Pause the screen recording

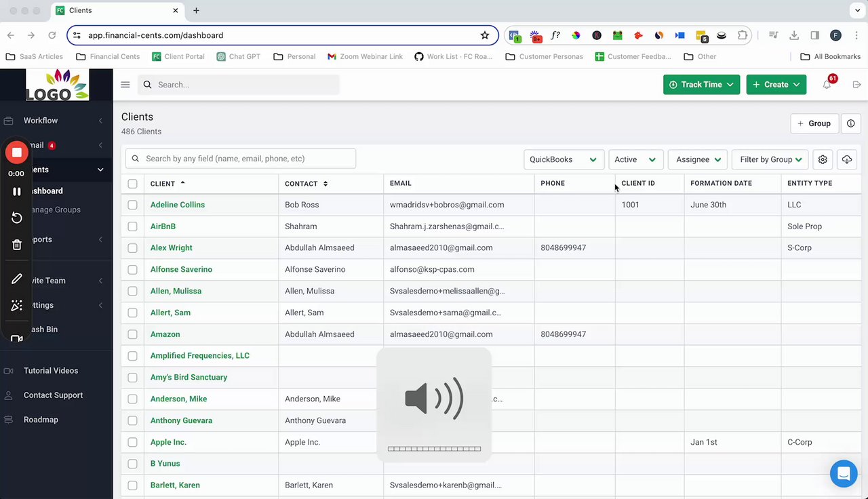(x=17, y=192)
